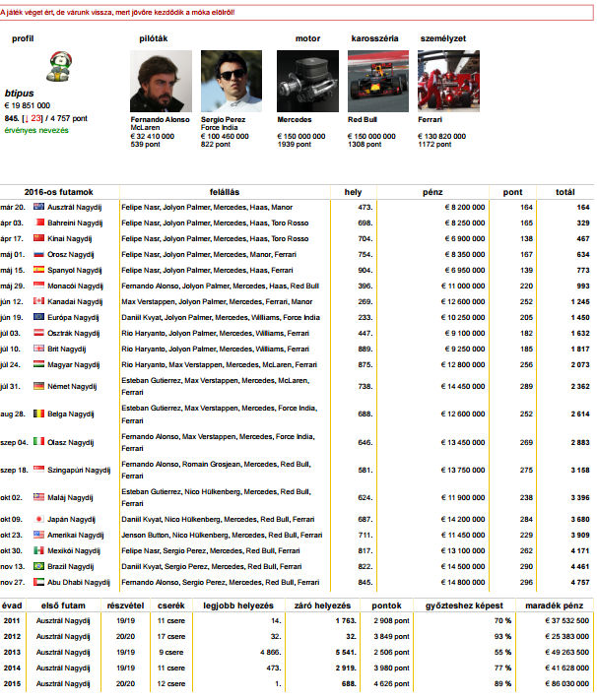Click the érvényes nevezés status text
This screenshot has height=700, width=597.
point(36,130)
